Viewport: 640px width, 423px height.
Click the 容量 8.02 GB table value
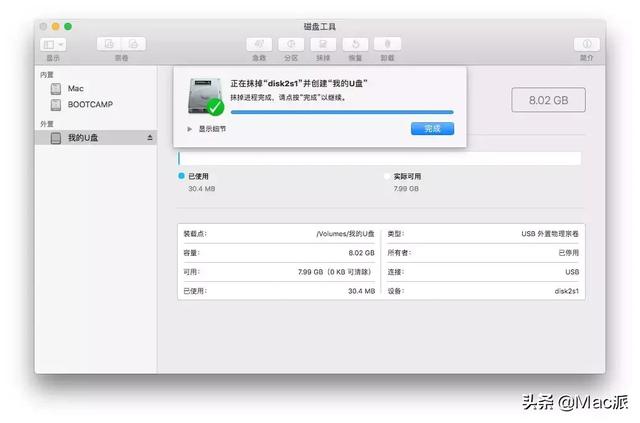pos(362,253)
